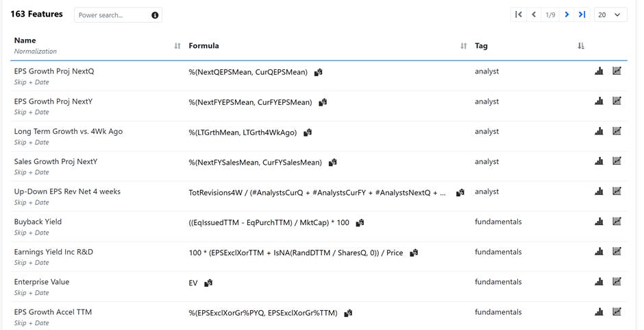Open line chart for Enterprise Value
This screenshot has height=330, width=644.
tap(617, 281)
